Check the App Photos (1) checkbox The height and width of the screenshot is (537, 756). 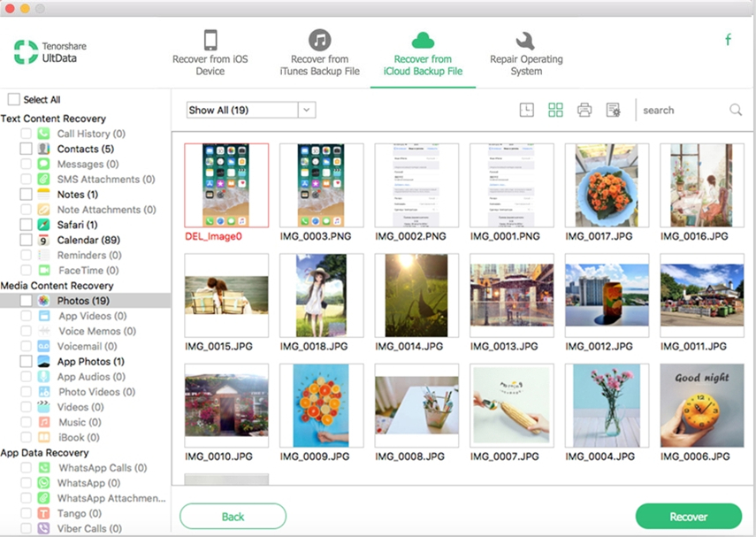click(x=26, y=361)
